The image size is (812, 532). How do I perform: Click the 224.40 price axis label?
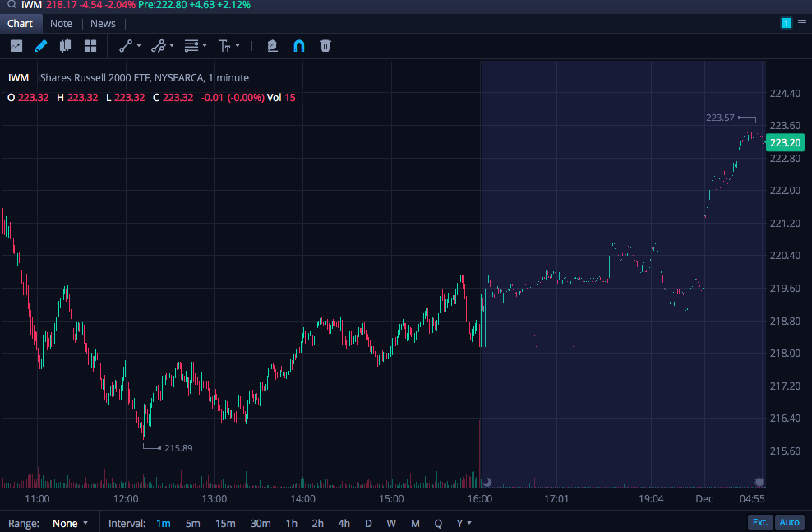pos(785,93)
